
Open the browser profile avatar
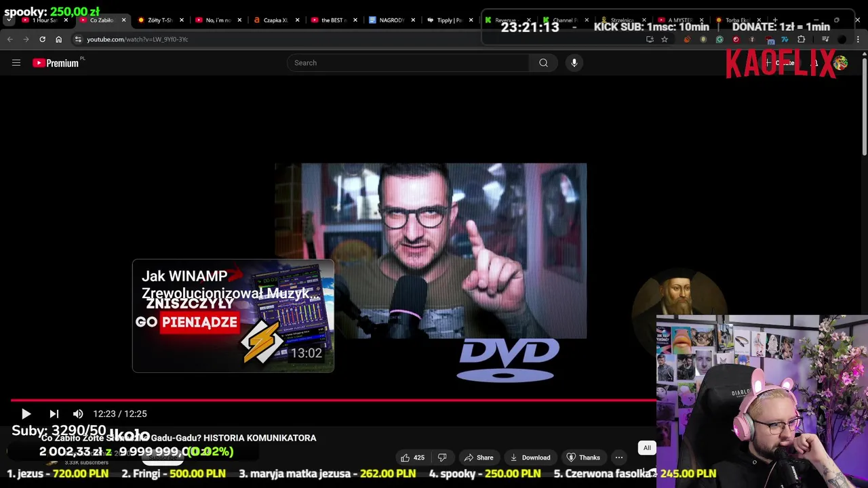point(842,39)
